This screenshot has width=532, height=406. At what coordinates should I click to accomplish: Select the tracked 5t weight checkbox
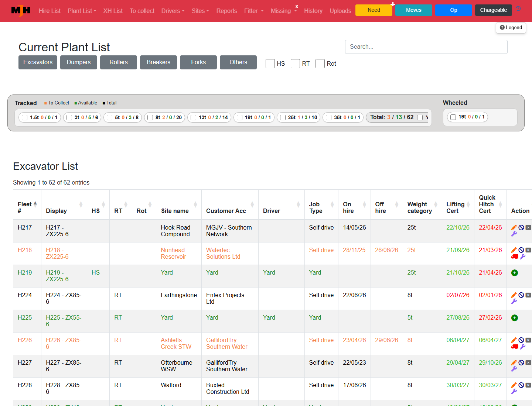click(x=109, y=117)
